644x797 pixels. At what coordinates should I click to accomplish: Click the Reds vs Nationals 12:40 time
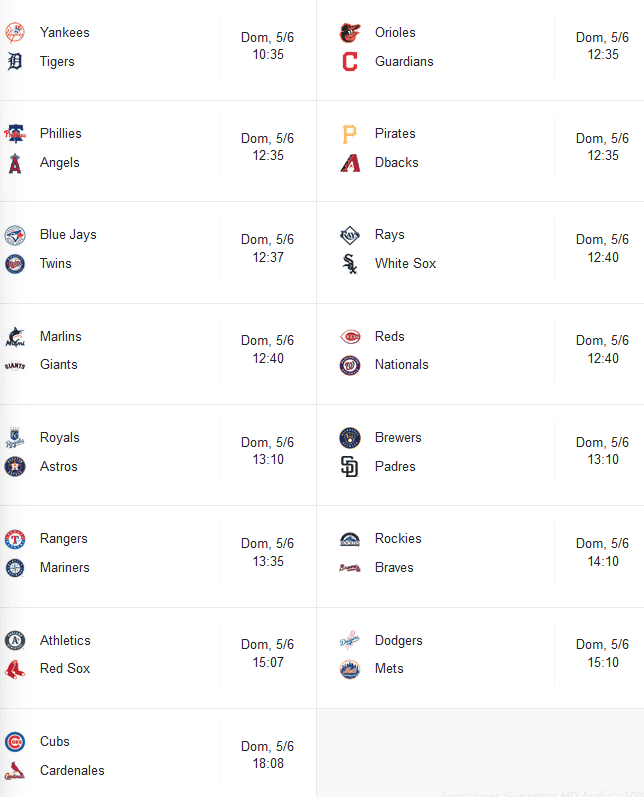point(602,350)
